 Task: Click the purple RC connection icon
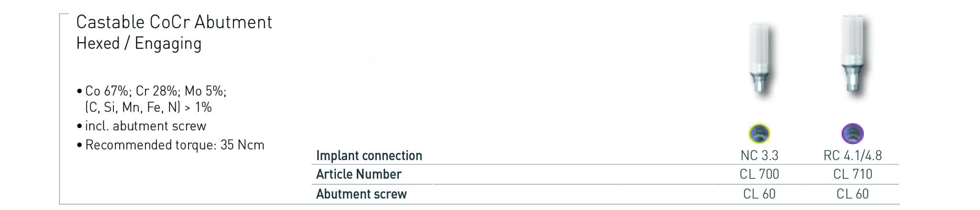coord(852,133)
